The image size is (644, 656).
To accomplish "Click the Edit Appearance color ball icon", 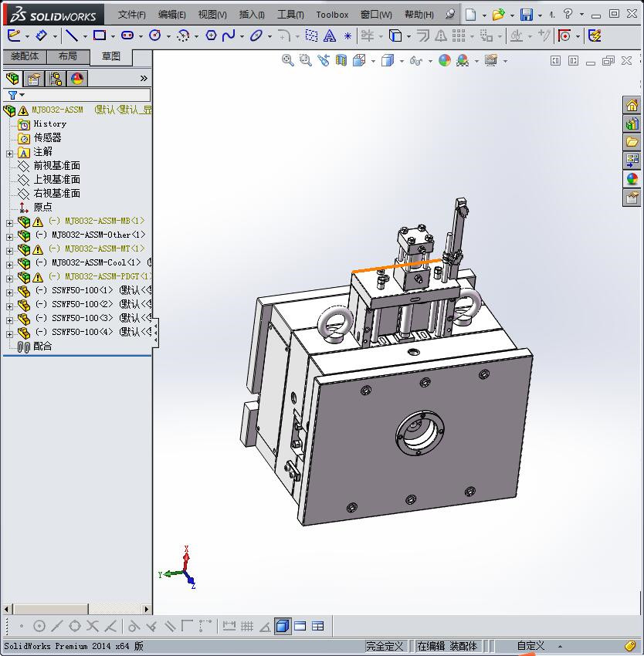I will [x=444, y=61].
